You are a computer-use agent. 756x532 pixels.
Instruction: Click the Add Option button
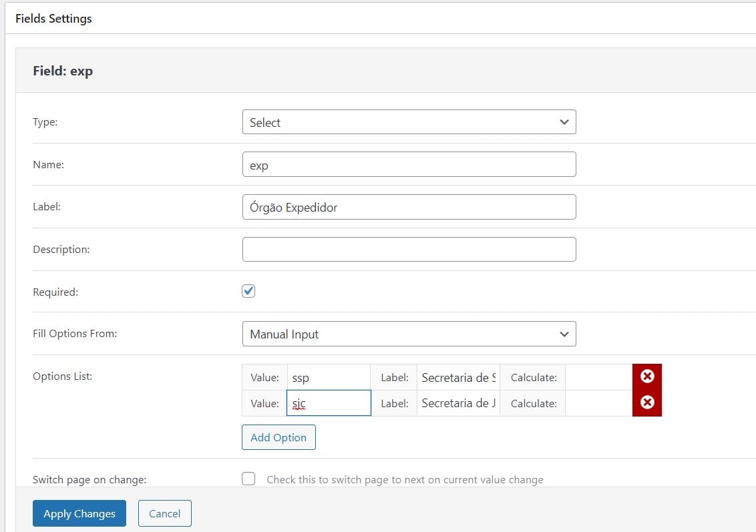pyautogui.click(x=278, y=437)
